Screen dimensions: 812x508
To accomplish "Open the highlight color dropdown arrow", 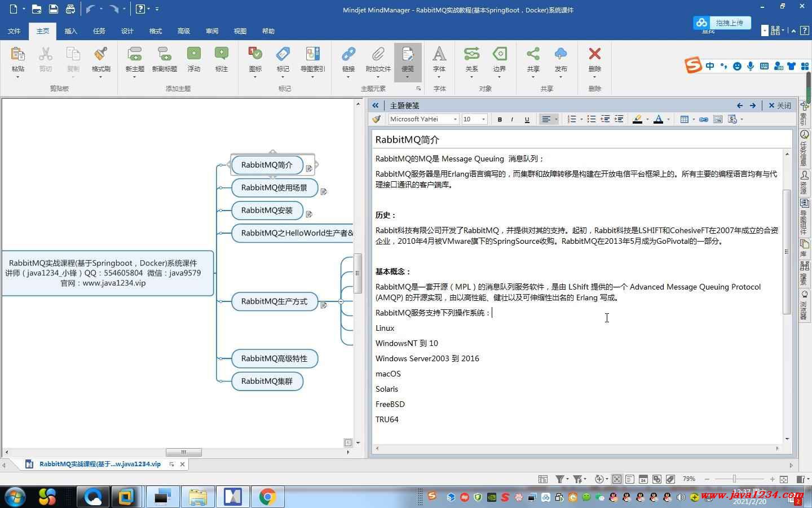I will pos(647,119).
